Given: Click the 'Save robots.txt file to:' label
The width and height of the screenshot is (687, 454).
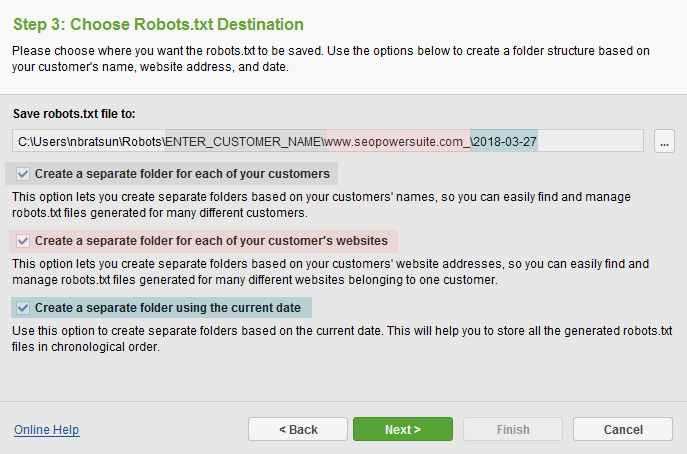Looking at the screenshot, I should point(74,114).
